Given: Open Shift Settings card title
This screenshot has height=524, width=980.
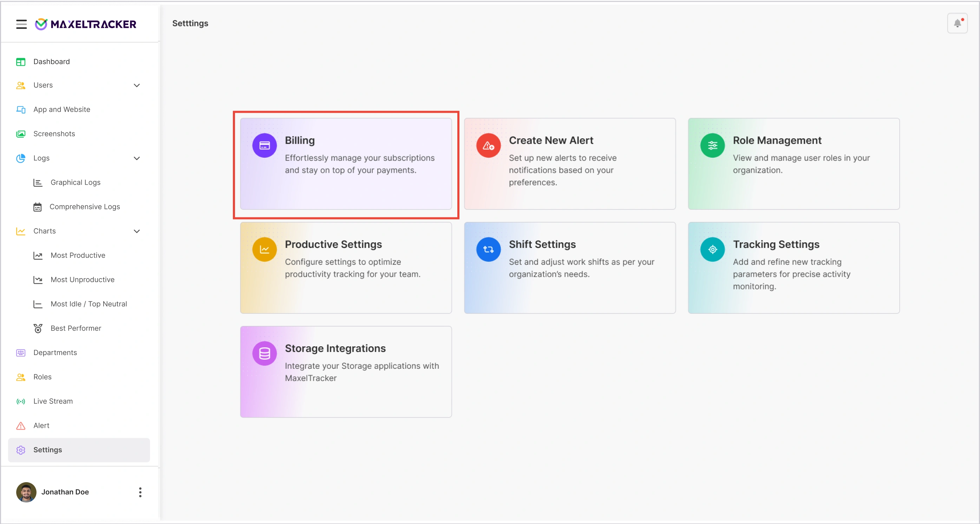Looking at the screenshot, I should (542, 244).
